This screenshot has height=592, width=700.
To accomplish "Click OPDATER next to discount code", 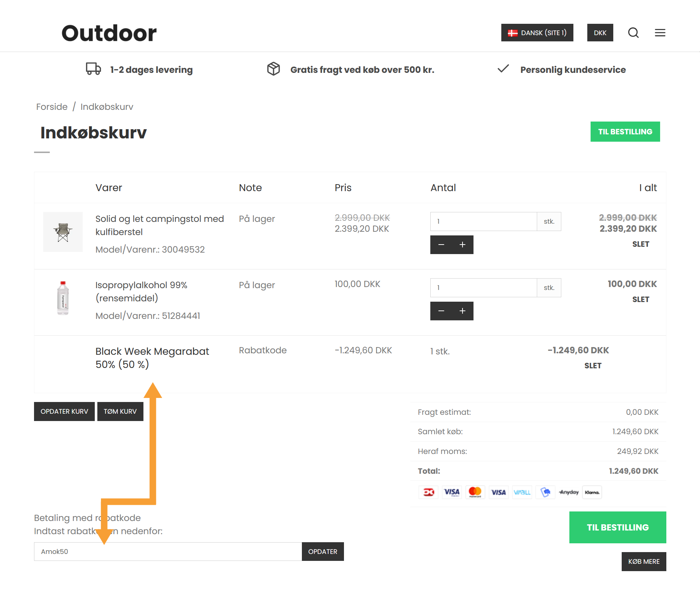I will [x=322, y=551].
